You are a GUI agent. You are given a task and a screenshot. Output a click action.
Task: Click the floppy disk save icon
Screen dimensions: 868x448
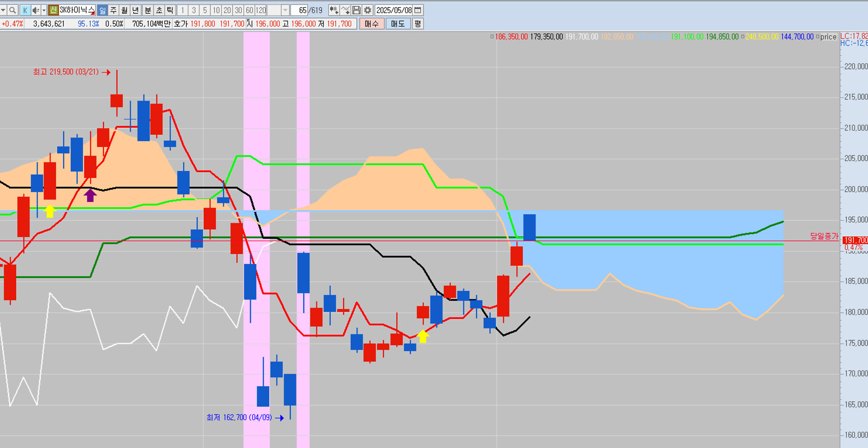pyautogui.click(x=357, y=10)
